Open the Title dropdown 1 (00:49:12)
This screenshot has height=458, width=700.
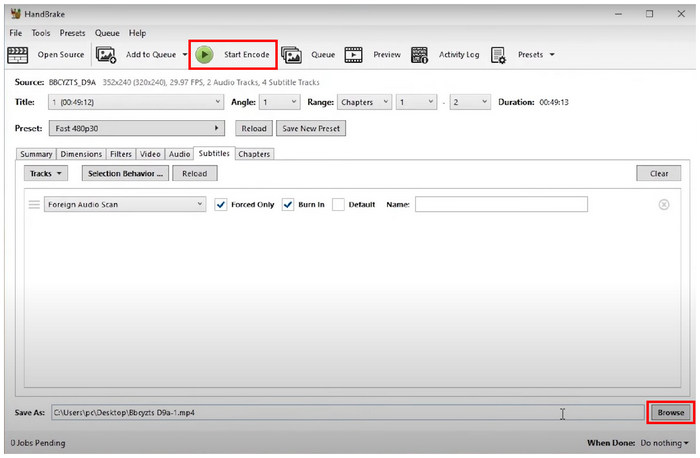136,102
